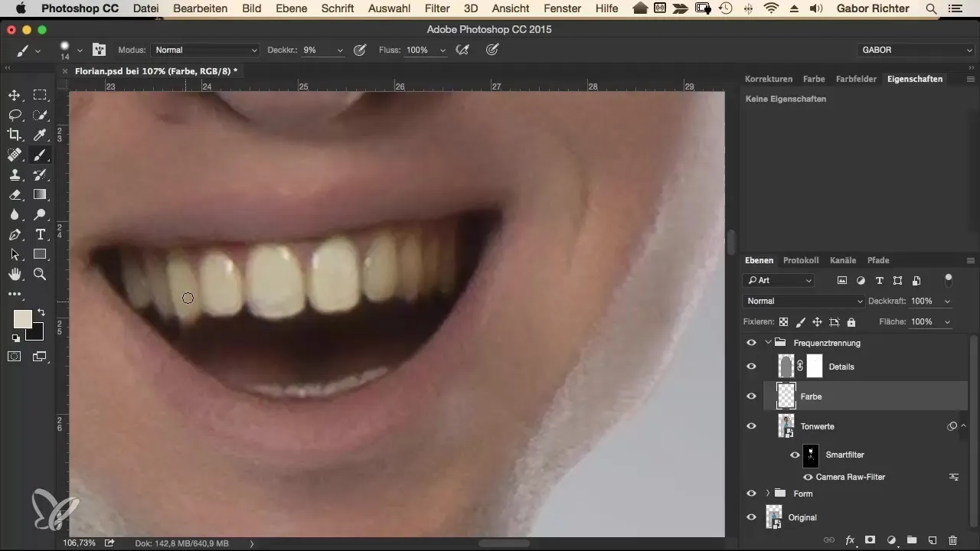Hide the Camera Raw-Filter
980x551 pixels.
[x=808, y=477]
